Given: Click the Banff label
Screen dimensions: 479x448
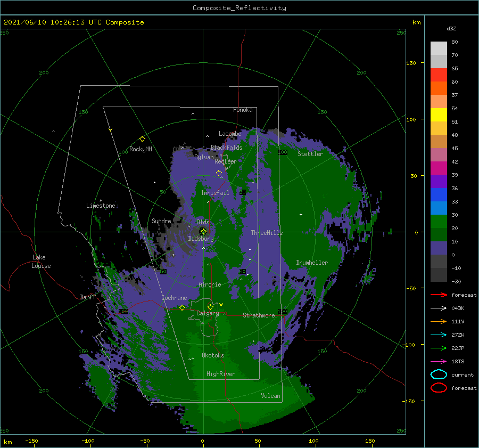Looking at the screenshot, I should pyautogui.click(x=88, y=297).
